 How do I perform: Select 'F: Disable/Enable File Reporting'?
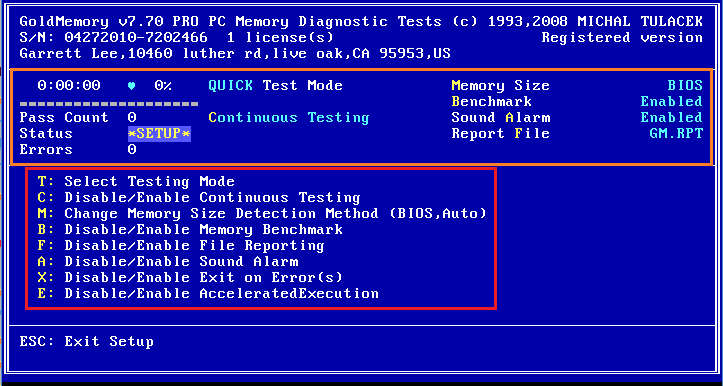[x=181, y=245]
